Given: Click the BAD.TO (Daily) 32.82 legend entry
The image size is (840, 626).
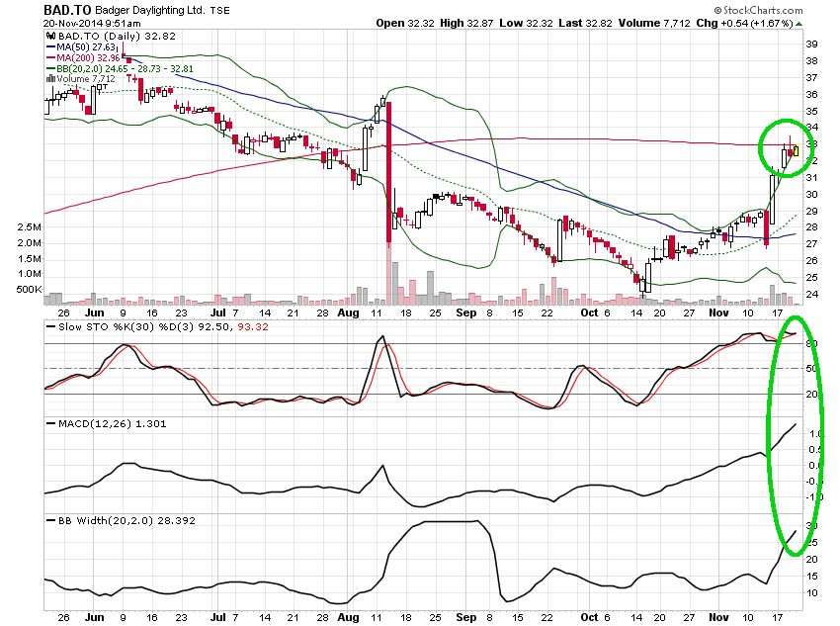Looking at the screenshot, I should [117, 37].
